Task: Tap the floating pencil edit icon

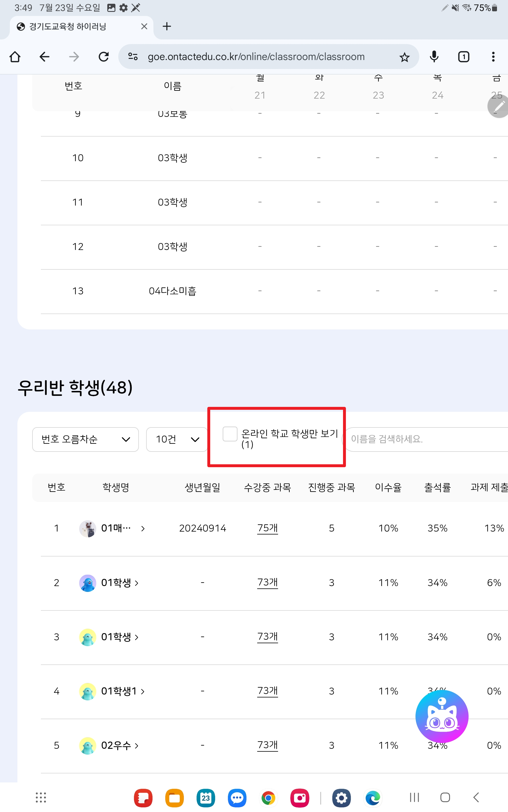Action: coord(499,106)
